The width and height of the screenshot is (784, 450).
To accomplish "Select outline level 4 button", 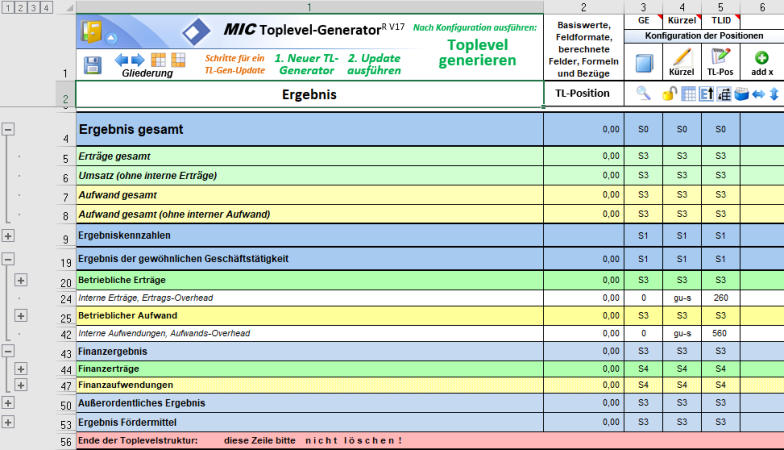I will [x=48, y=8].
